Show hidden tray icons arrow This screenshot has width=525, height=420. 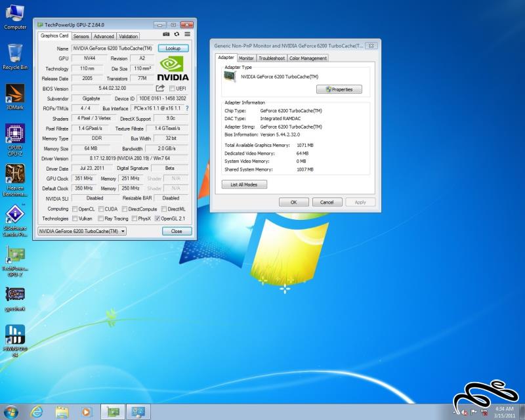click(455, 412)
